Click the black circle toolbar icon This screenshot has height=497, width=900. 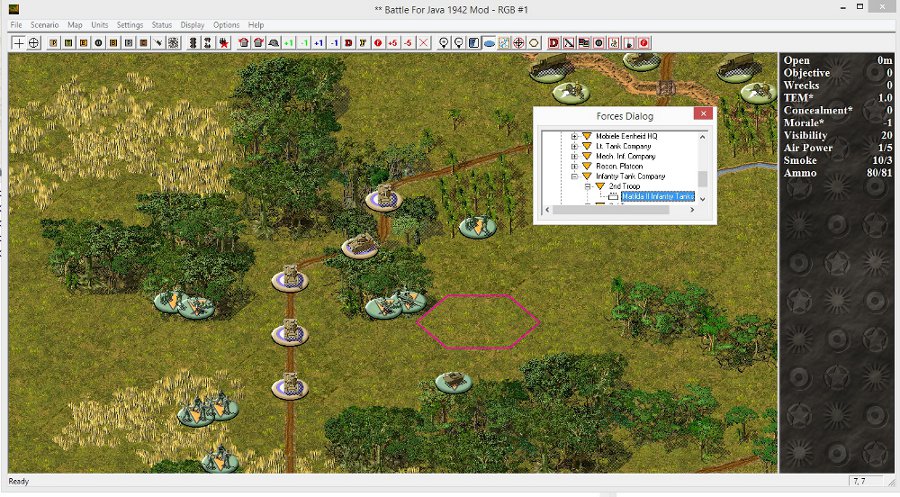[x=98, y=43]
